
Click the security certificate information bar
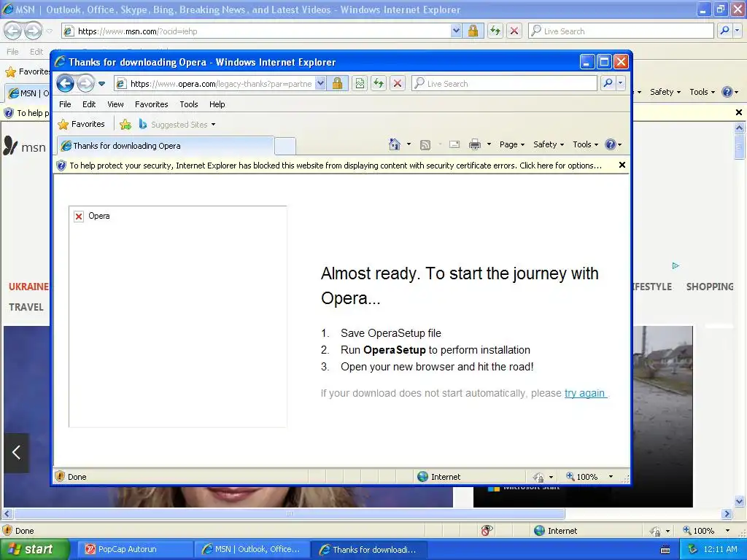pos(336,166)
